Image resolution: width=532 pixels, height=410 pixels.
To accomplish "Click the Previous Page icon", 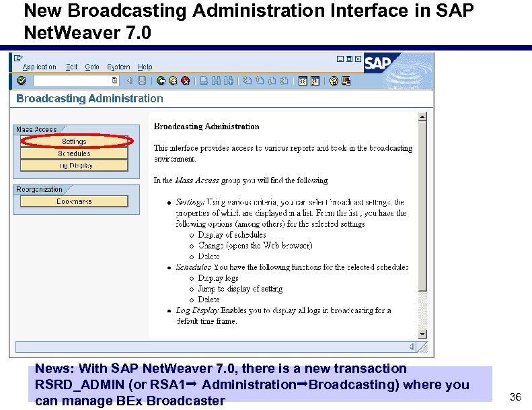I will [260, 81].
